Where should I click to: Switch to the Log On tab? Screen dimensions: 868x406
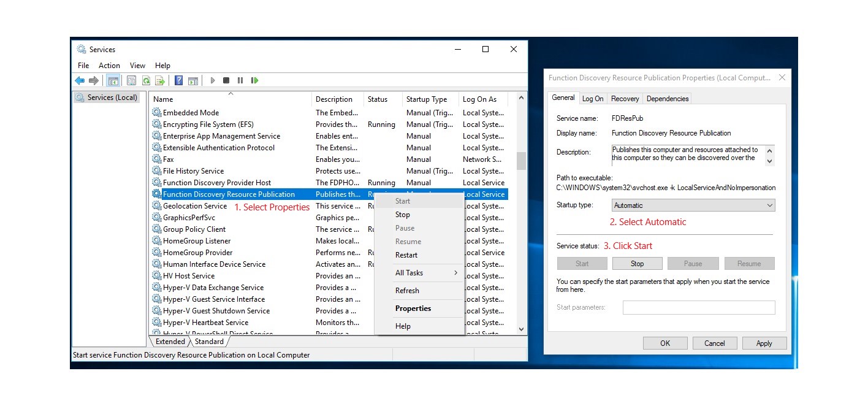coord(593,98)
